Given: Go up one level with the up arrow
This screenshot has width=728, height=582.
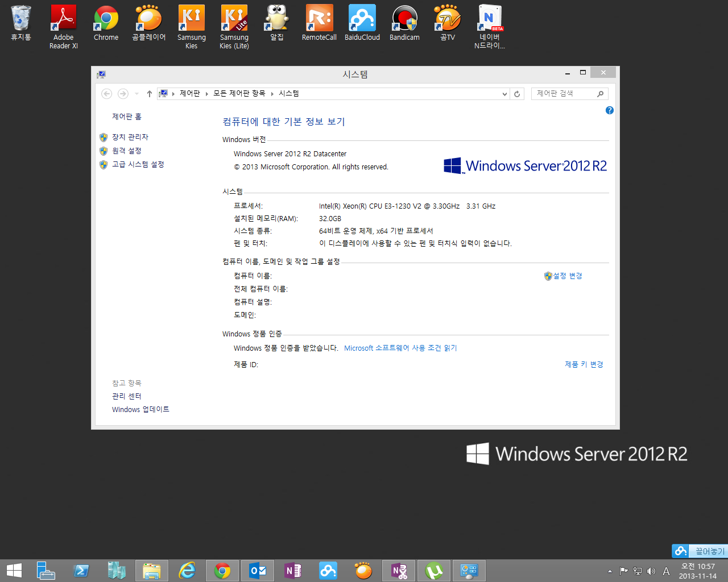Looking at the screenshot, I should (150, 94).
